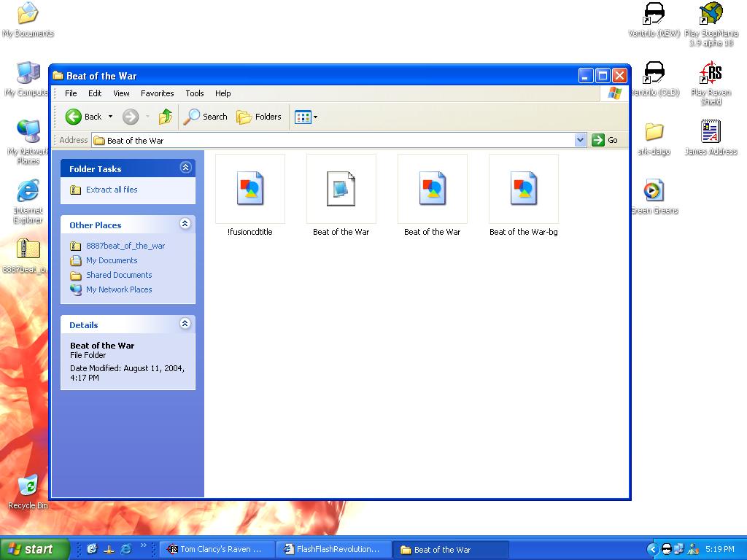Image resolution: width=747 pixels, height=560 pixels.
Task: Collapse the Other Places panel
Action: tap(185, 224)
